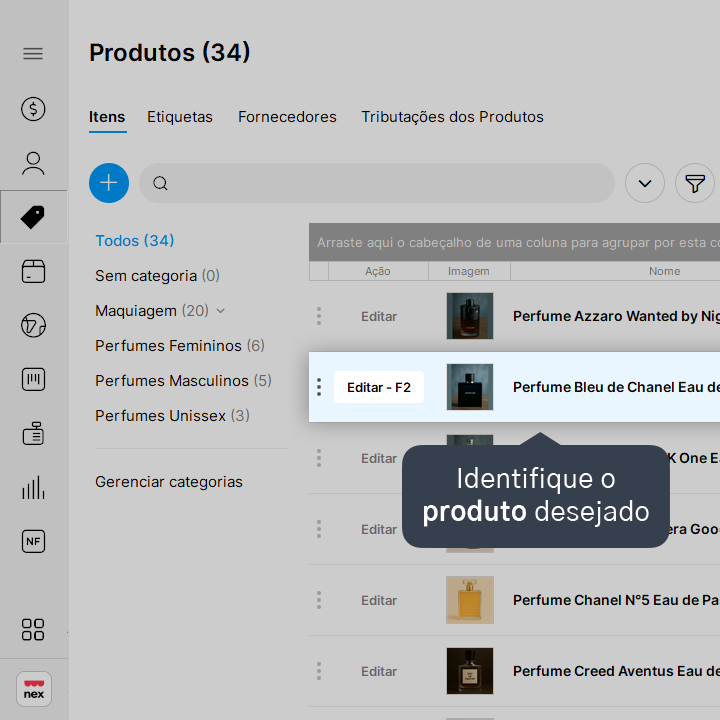Click the Bleu de Chanel product thumbnail

click(470, 387)
